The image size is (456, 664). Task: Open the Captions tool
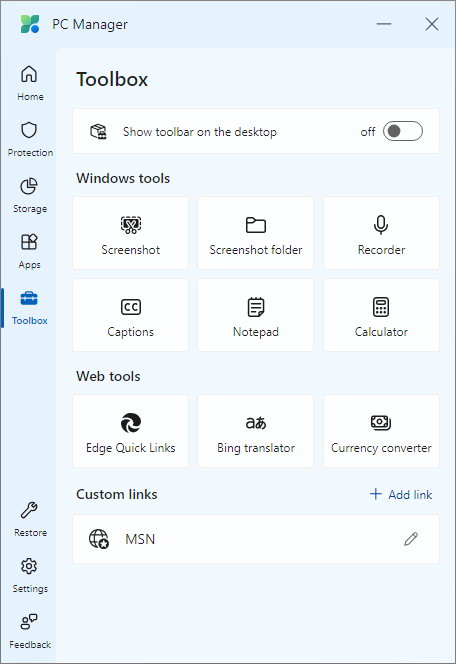point(130,315)
